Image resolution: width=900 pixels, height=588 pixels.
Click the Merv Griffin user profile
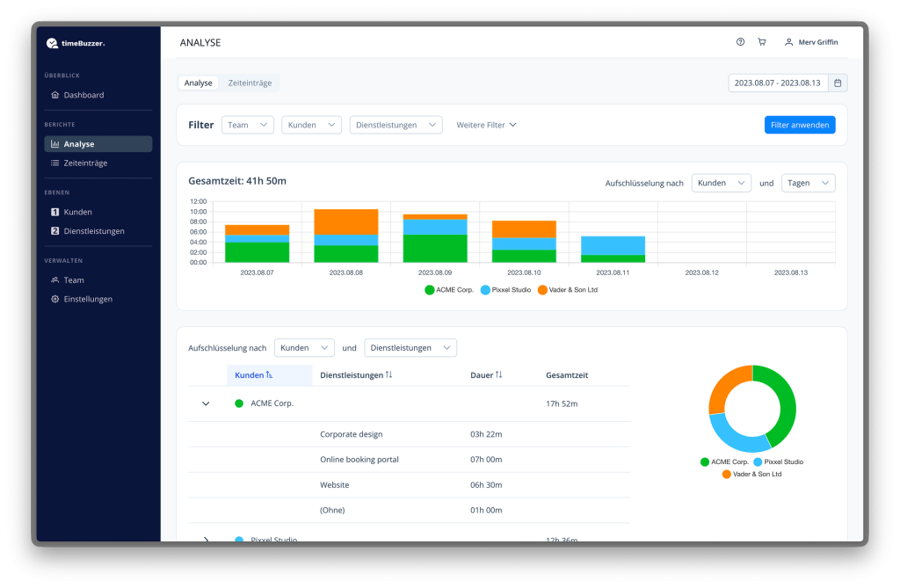click(x=811, y=42)
